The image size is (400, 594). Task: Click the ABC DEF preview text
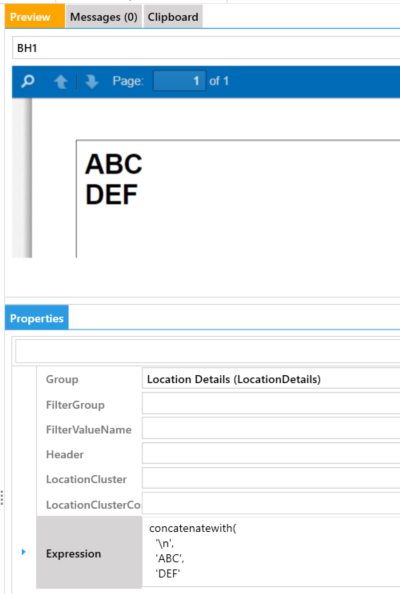click(x=114, y=179)
